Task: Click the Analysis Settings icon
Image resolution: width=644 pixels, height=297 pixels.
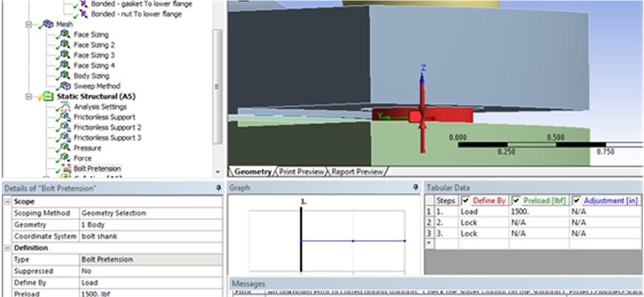Action: 65,107
